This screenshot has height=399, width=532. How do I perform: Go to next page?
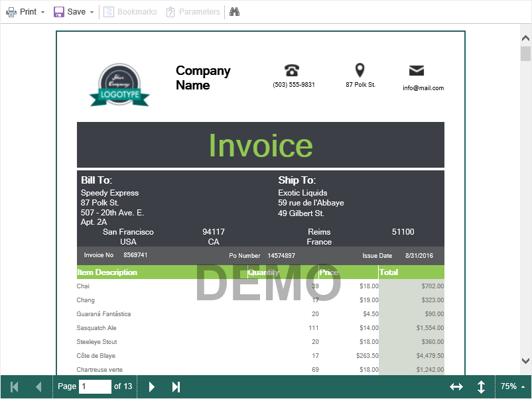point(152,386)
